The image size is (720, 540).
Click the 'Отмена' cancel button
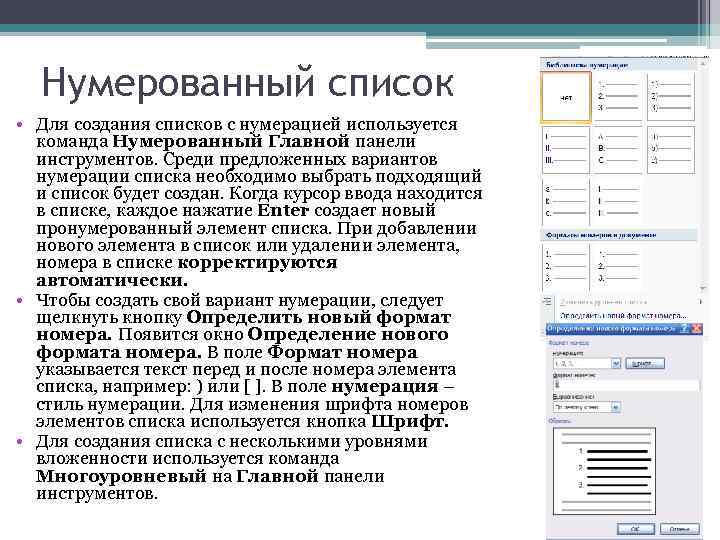pos(680,529)
